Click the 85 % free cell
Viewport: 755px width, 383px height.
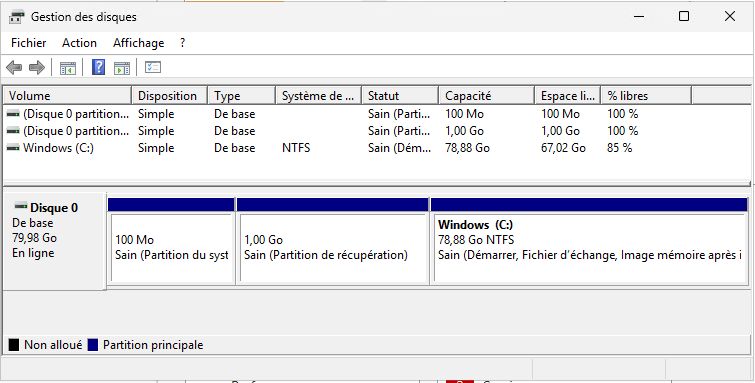point(619,148)
